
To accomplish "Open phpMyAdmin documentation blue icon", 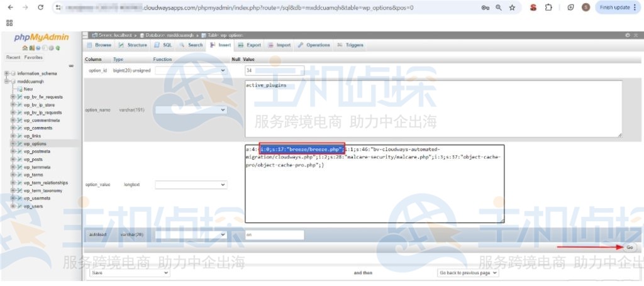I will coord(37,48).
